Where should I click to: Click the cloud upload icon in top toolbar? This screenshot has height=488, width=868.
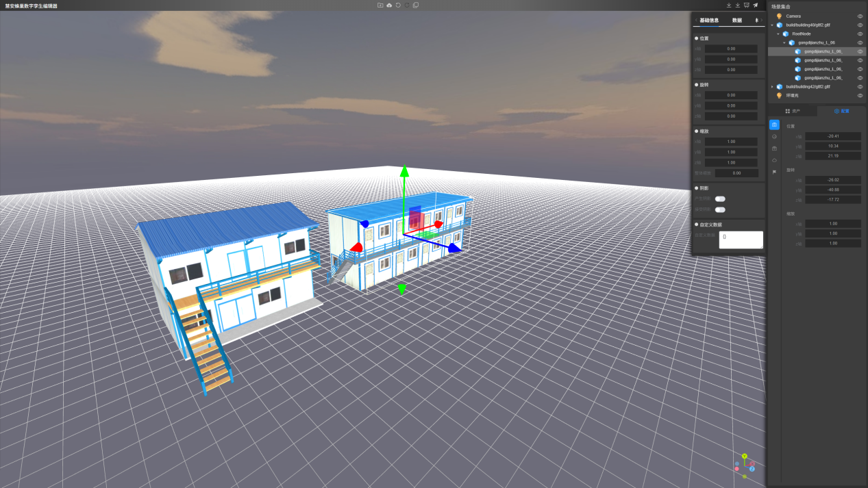point(389,5)
